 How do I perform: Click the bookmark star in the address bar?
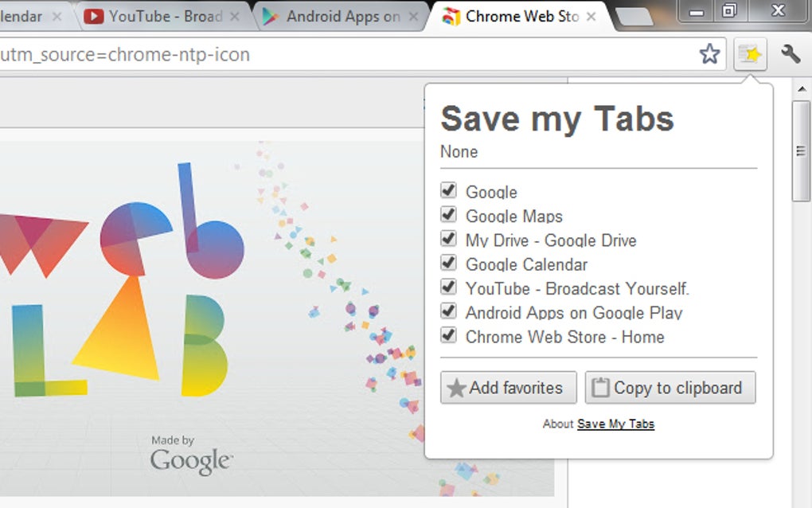pos(709,53)
